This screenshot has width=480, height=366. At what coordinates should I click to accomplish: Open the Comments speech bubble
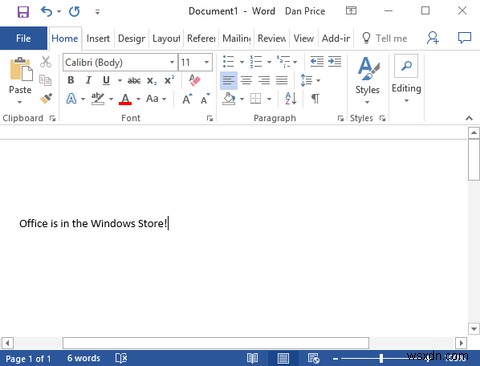464,38
